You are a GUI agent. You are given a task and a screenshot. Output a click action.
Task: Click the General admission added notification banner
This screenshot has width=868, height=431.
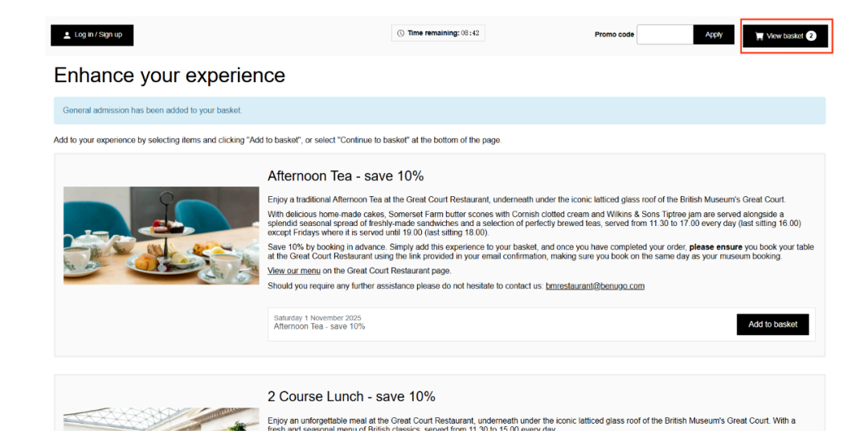pyautogui.click(x=439, y=110)
